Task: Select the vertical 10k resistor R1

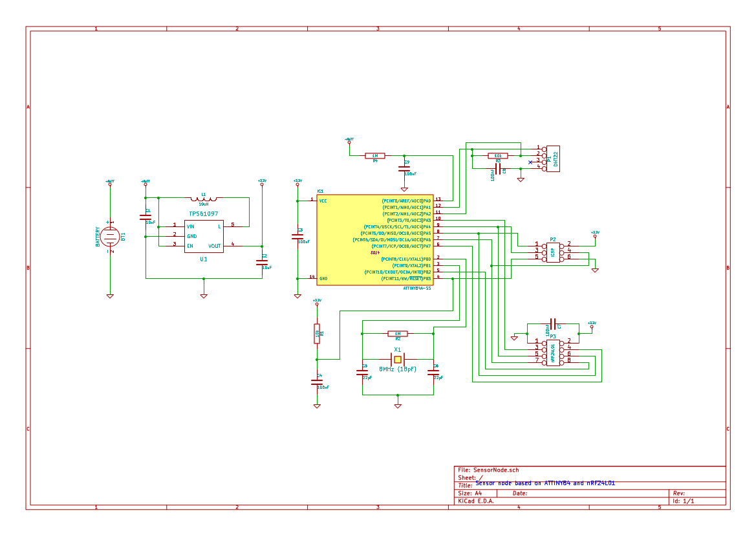Action: tap(317, 333)
